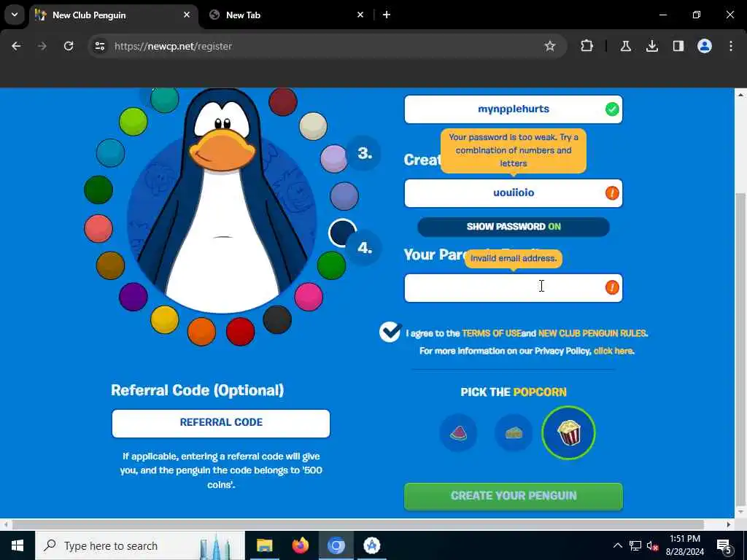Choose the maroon penguin color
The image size is (747, 560).
(283, 101)
